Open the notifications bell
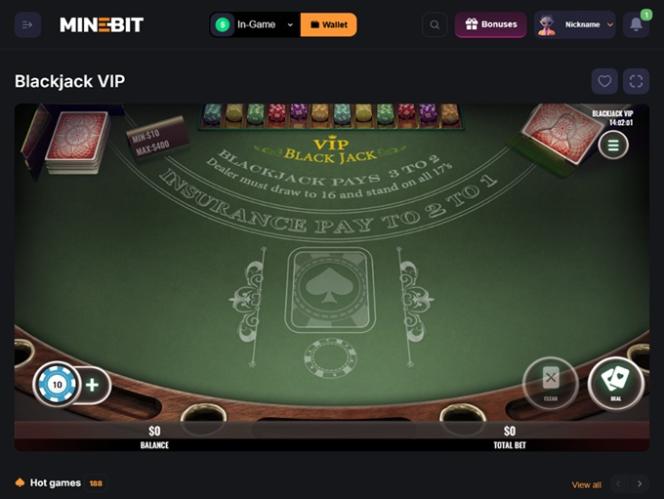Viewport: 664px width, 499px height. click(x=636, y=25)
